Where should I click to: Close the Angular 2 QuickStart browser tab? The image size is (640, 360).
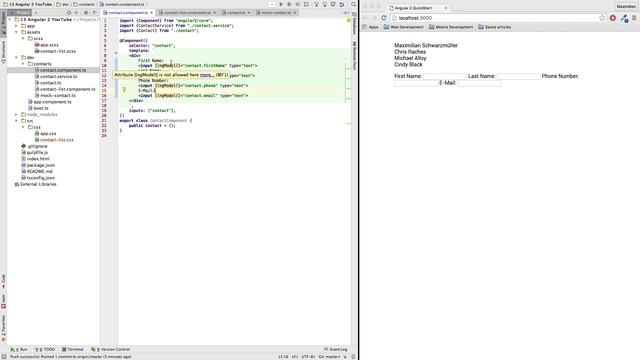tap(446, 8)
